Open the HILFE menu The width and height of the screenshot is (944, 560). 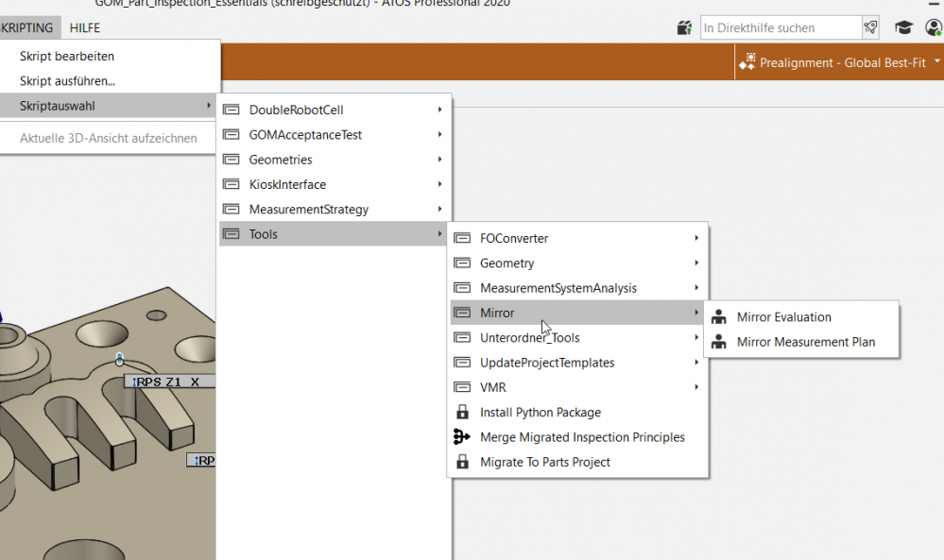(x=85, y=28)
